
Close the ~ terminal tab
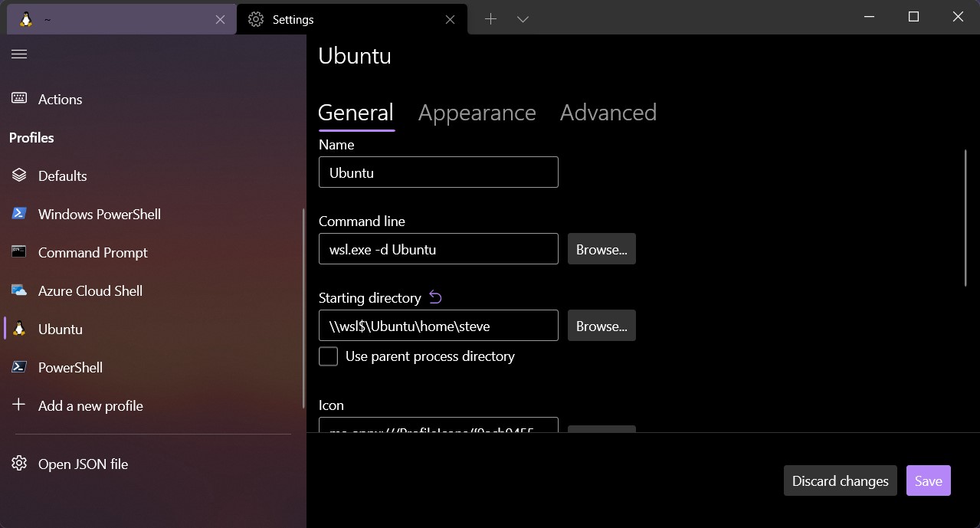point(220,20)
